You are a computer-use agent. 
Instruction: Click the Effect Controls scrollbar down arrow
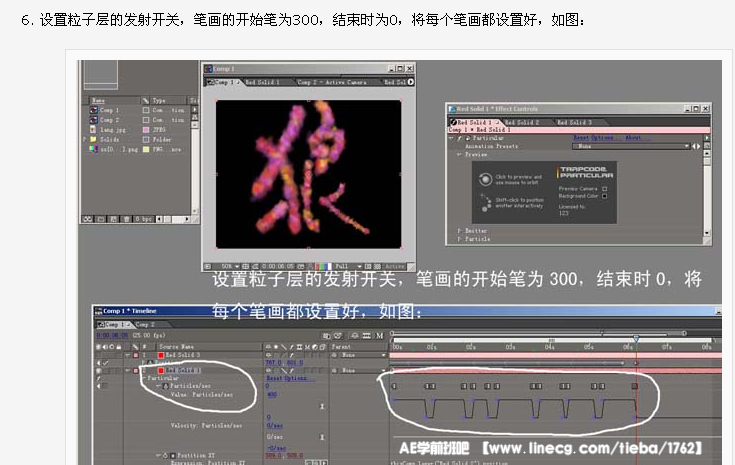tap(706, 233)
